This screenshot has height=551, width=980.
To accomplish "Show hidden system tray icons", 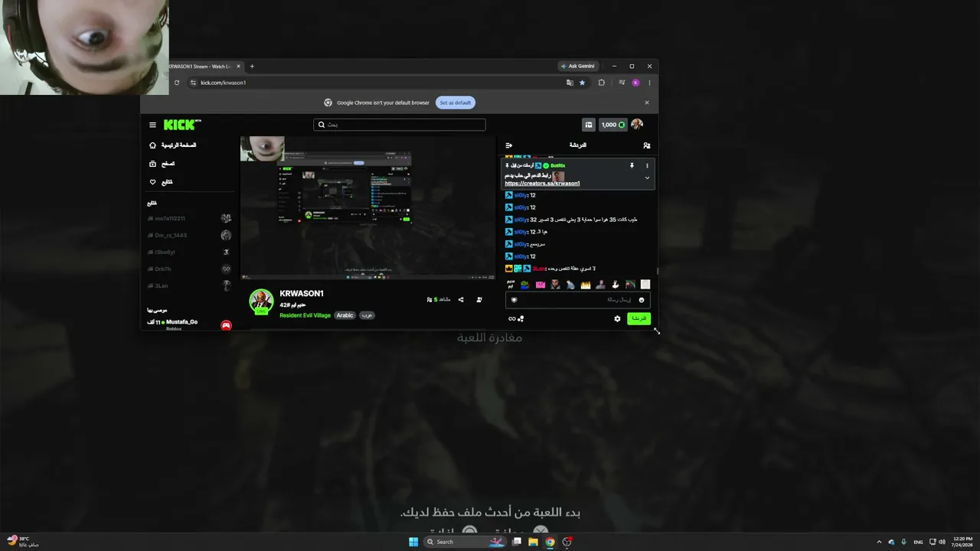I will point(879,542).
